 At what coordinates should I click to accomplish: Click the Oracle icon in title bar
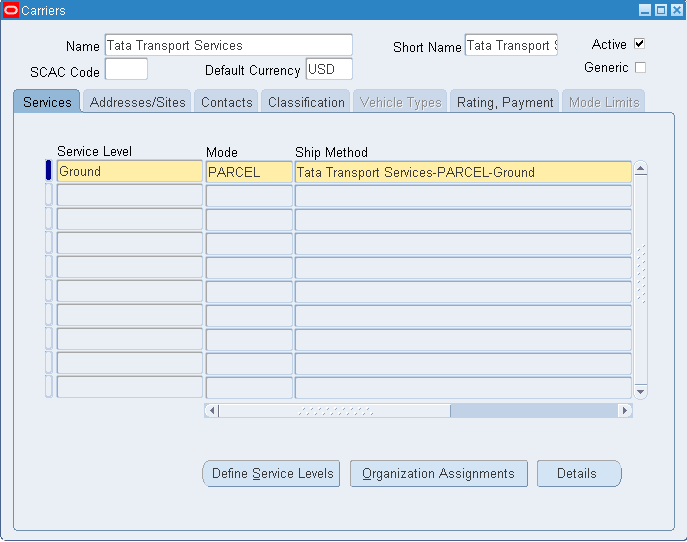11,9
